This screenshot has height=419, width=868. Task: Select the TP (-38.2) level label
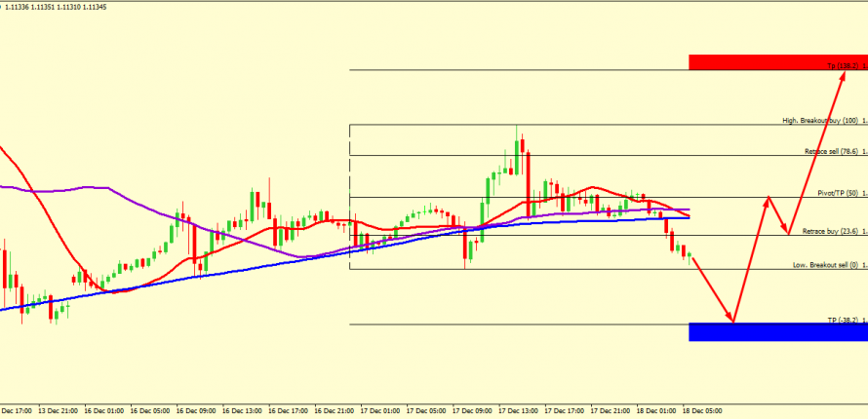click(842, 320)
